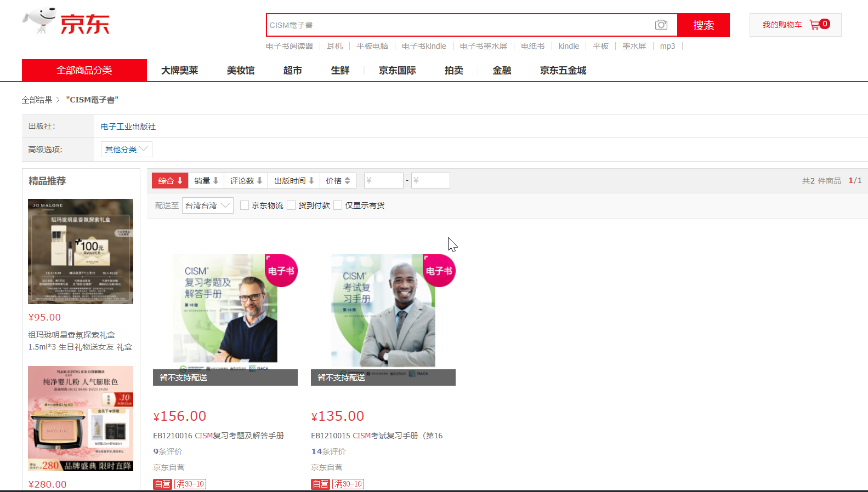868x492 pixels.
Task: Open 祖玛珑明星香氛探索礼盒 product title
Action: tap(80, 341)
